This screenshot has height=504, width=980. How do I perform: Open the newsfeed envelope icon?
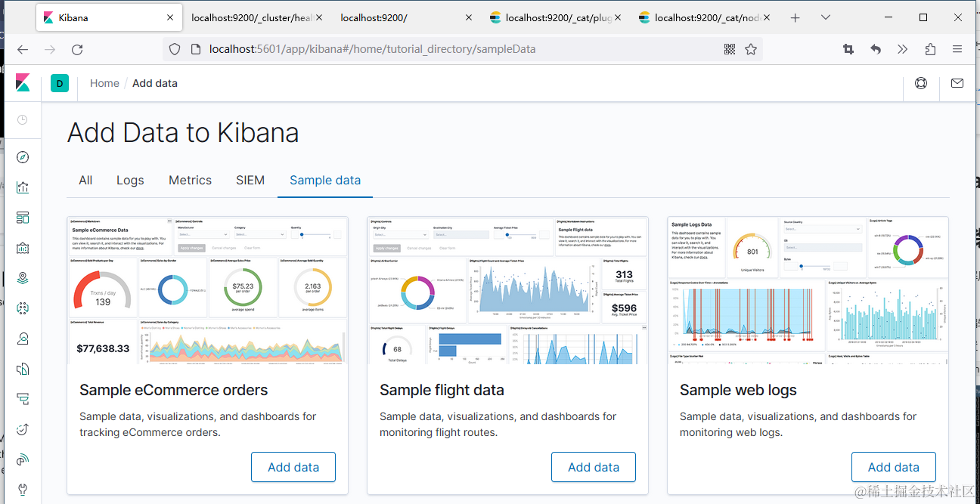(x=957, y=83)
